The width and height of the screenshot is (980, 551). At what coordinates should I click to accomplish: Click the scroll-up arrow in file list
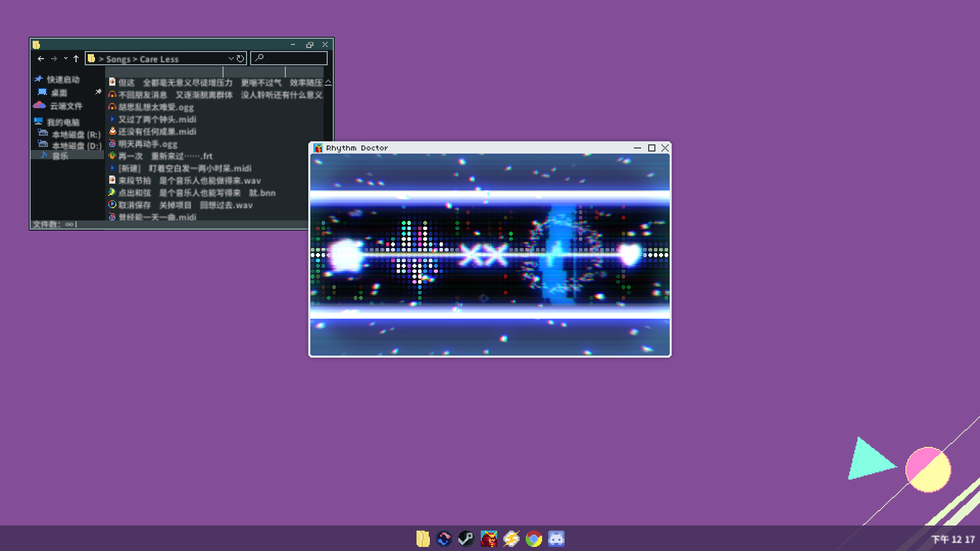click(328, 83)
